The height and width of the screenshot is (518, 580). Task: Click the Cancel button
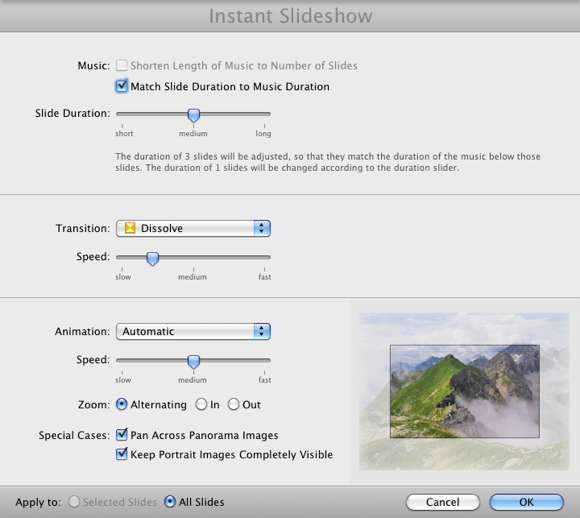coord(443,502)
